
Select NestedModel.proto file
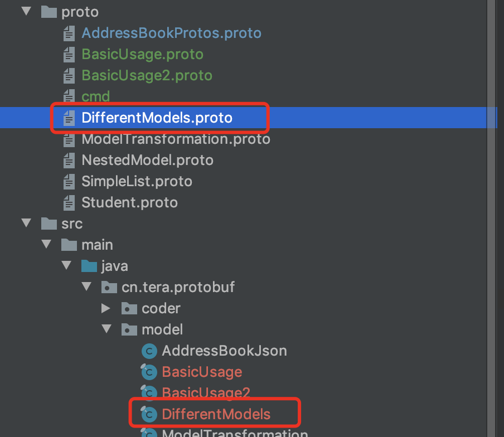click(x=147, y=160)
